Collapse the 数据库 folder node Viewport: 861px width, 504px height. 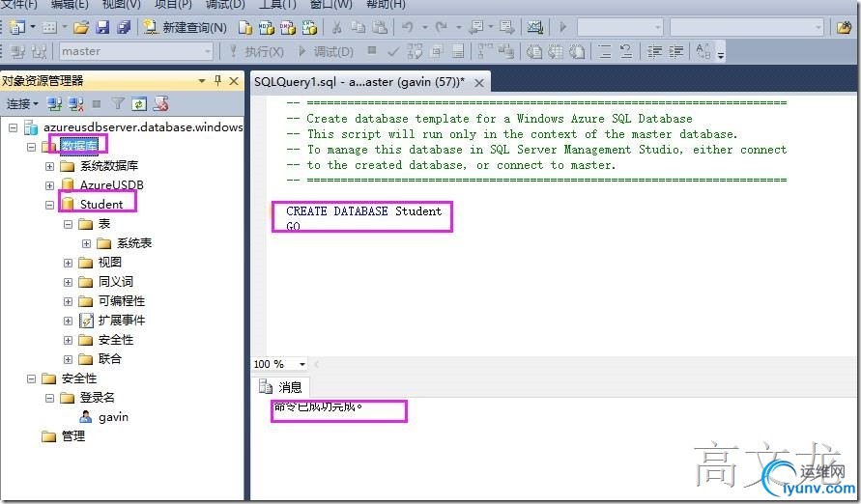(x=31, y=147)
